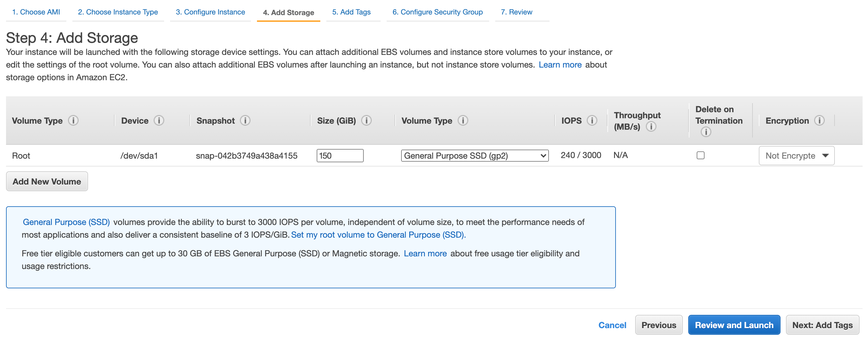Switch to the 5. Add Tags tab
Viewport: 868px width, 342px height.
pyautogui.click(x=351, y=12)
